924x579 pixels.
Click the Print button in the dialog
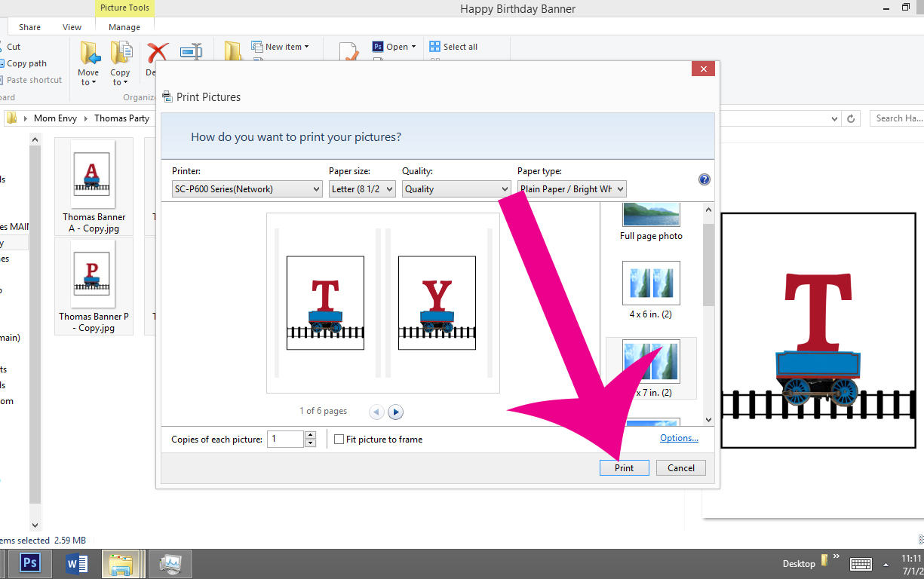click(625, 467)
